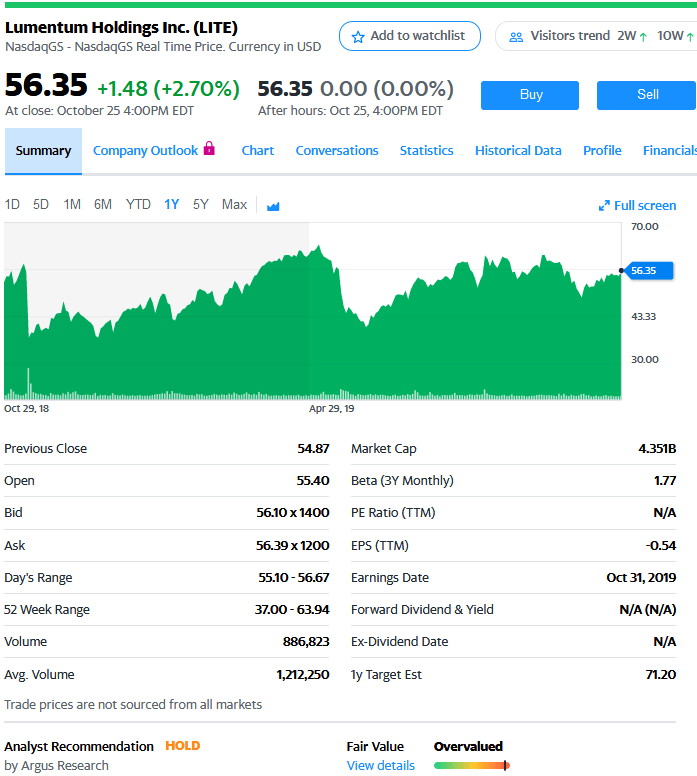This screenshot has width=697, height=776.
Task: Set chart range to 5D
Action: pyautogui.click(x=41, y=204)
